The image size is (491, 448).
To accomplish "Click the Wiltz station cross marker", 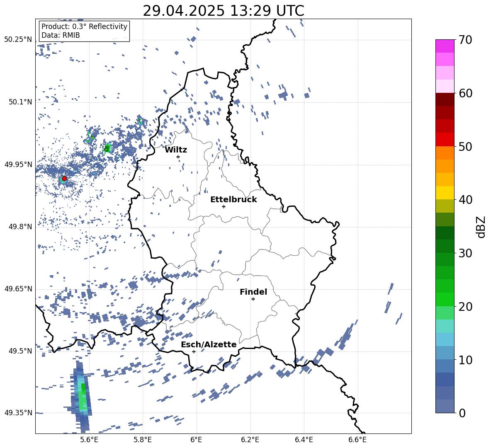I will tap(178, 157).
